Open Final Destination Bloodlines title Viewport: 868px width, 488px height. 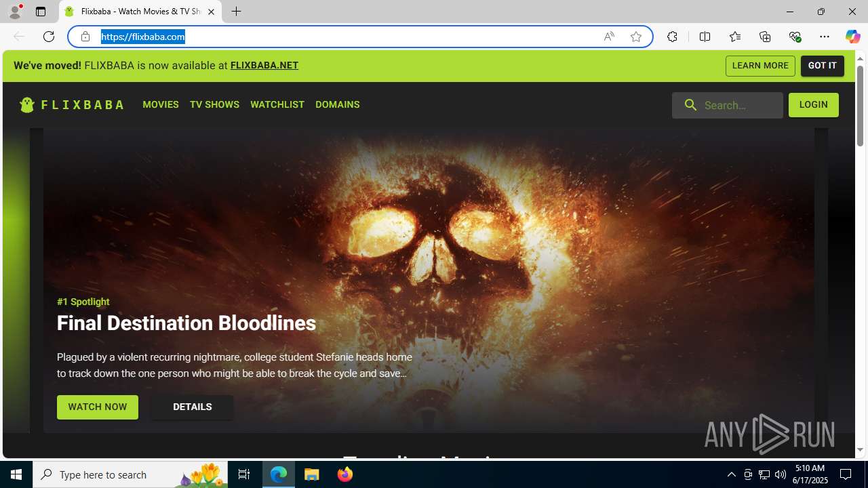coord(186,323)
